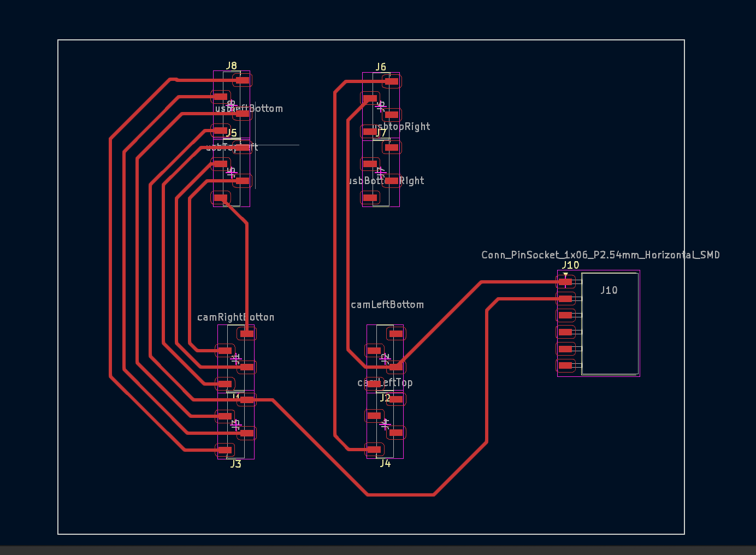This screenshot has width=756, height=555.
Task: Click the grey J10 text inside the socket body
Action: pyautogui.click(x=609, y=290)
